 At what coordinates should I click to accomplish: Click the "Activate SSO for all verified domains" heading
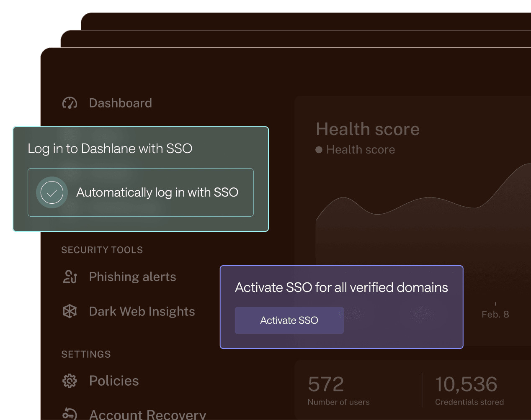[x=341, y=287]
